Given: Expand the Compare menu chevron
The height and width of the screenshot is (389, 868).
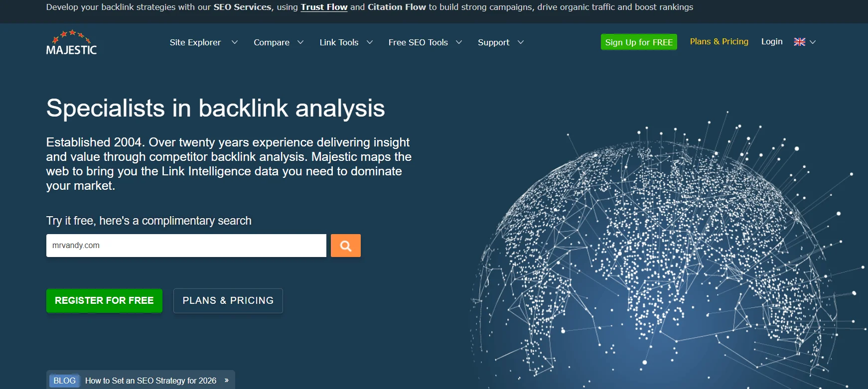Looking at the screenshot, I should point(300,42).
